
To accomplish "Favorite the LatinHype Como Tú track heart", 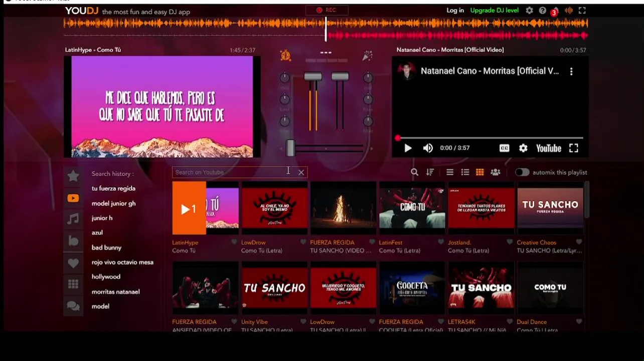I will tap(234, 242).
